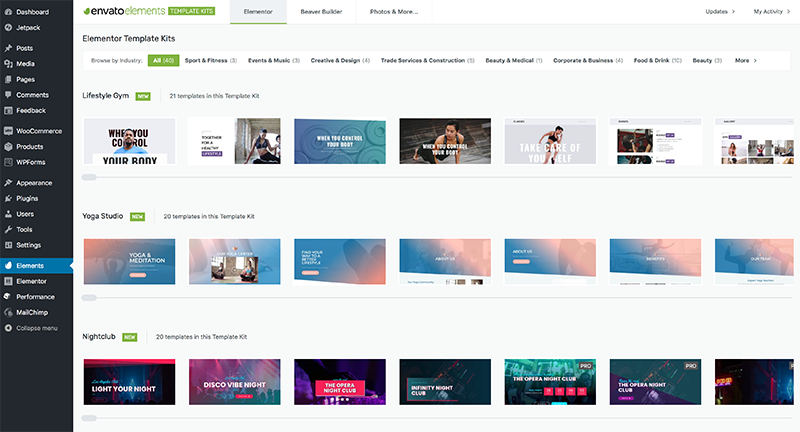
Task: Click the Posts pin icon
Action: pyautogui.click(x=8, y=48)
